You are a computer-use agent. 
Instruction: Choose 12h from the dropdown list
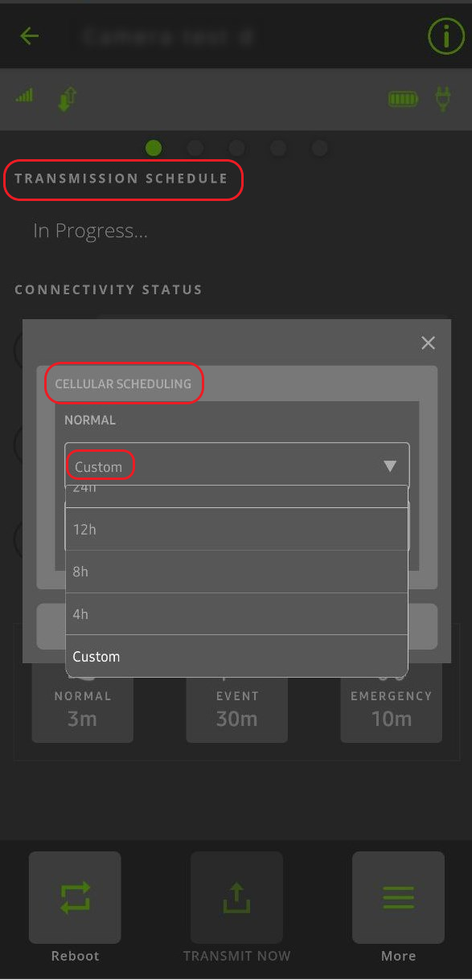click(236, 529)
